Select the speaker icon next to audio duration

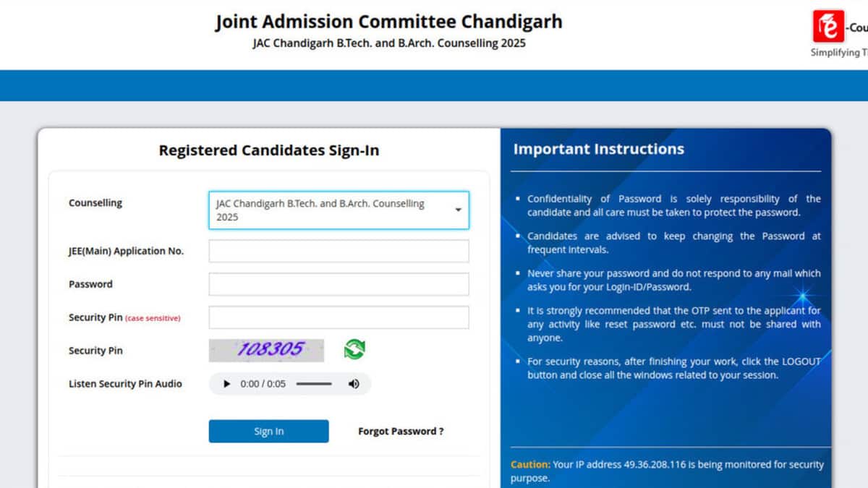coord(354,384)
